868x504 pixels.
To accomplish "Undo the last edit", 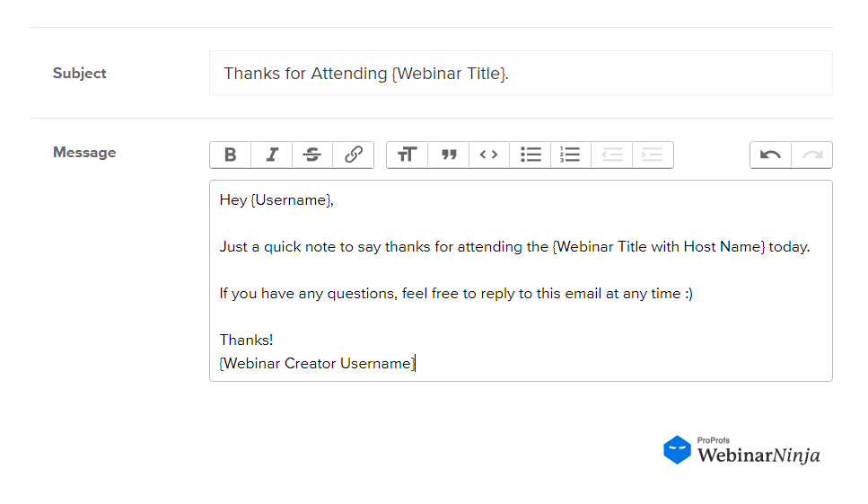I will (770, 155).
